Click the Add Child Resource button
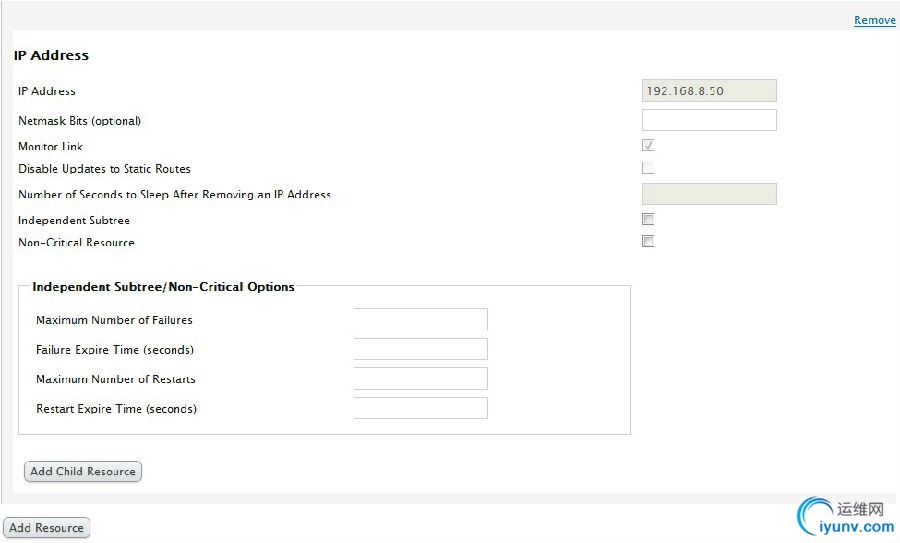Image resolution: width=900 pixels, height=543 pixels. point(83,471)
